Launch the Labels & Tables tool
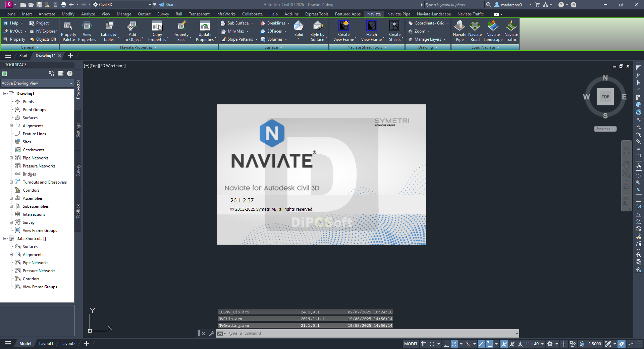This screenshot has height=349, width=644. (109, 31)
